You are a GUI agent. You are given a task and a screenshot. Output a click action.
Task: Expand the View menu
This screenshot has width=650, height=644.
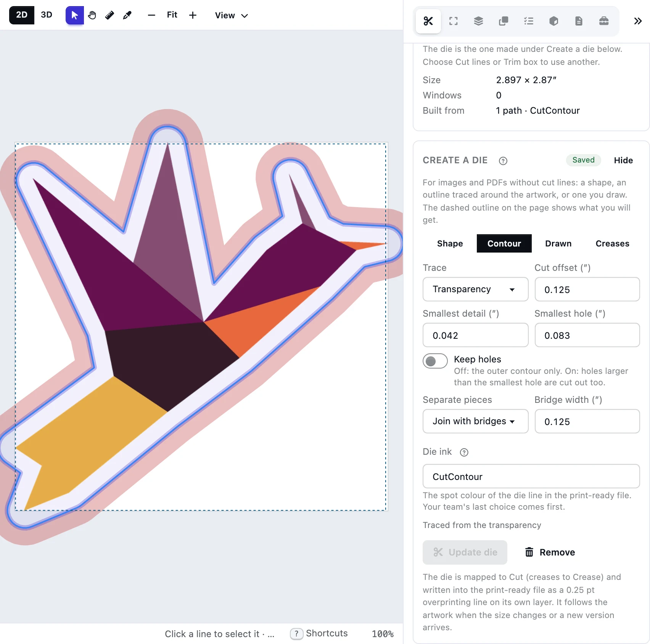pos(231,15)
